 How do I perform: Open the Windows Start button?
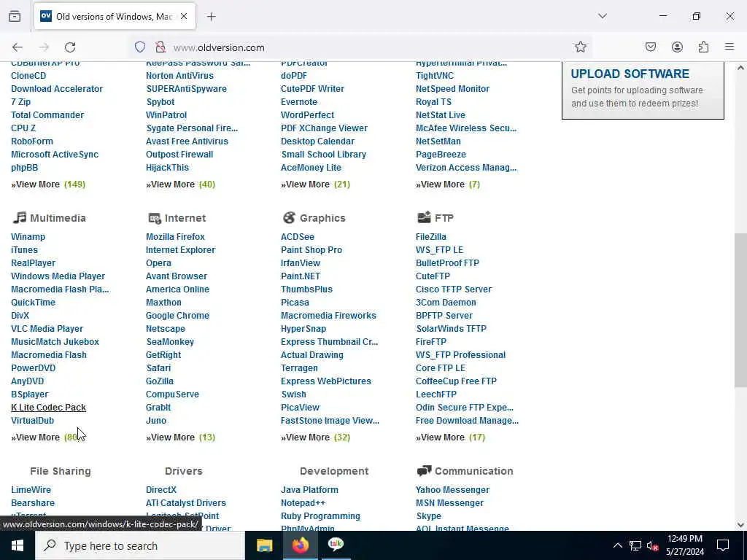(18, 545)
